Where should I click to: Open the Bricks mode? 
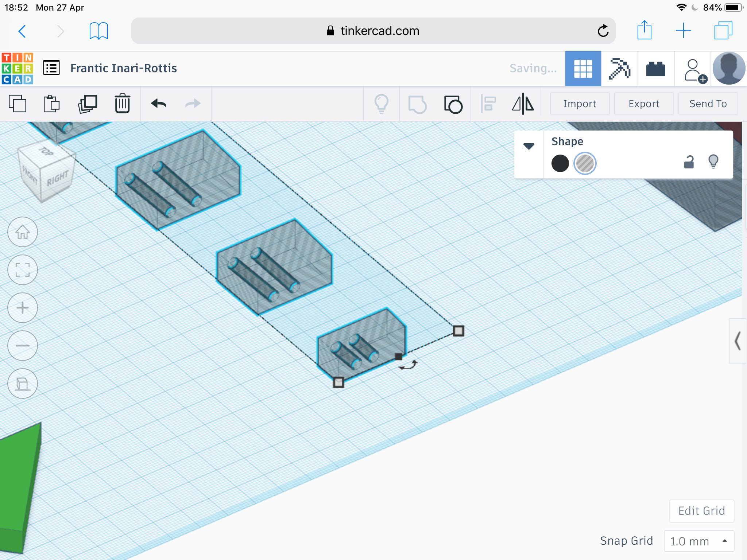[656, 69]
